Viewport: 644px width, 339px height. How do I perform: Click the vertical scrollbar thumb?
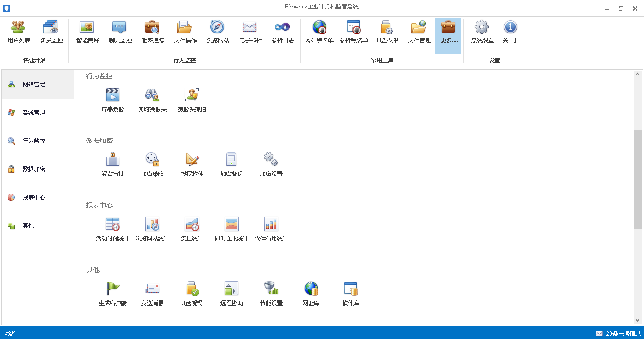click(x=638, y=179)
